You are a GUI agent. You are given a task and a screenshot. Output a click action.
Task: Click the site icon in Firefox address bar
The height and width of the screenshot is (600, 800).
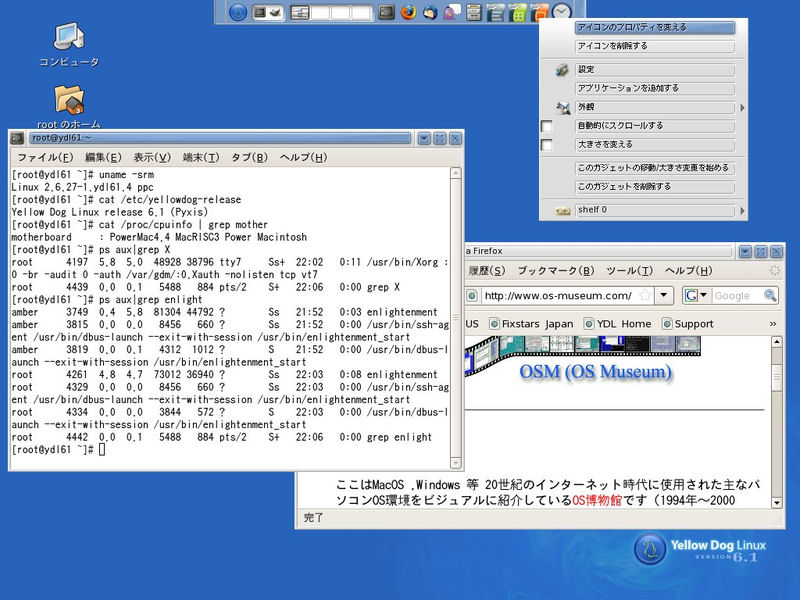click(x=472, y=295)
